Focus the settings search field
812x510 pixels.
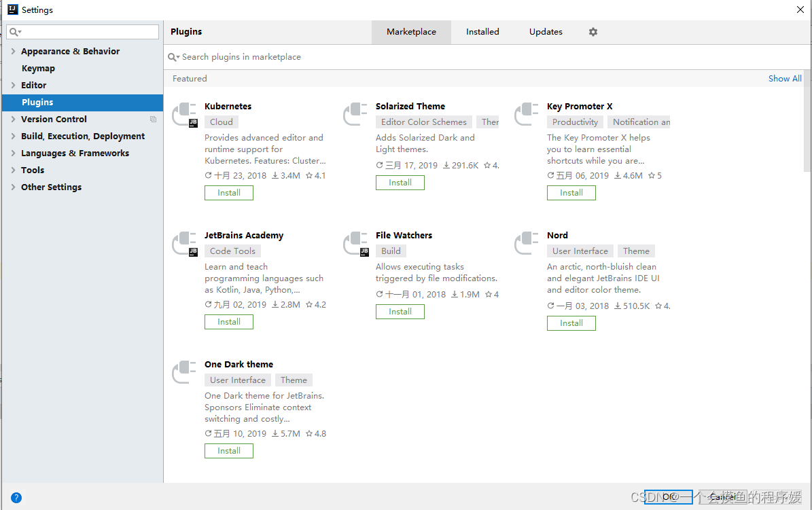point(83,32)
